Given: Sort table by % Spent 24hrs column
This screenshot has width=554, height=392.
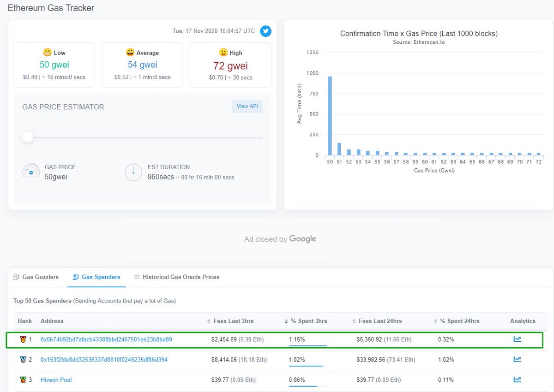Looking at the screenshot, I should [457, 321].
